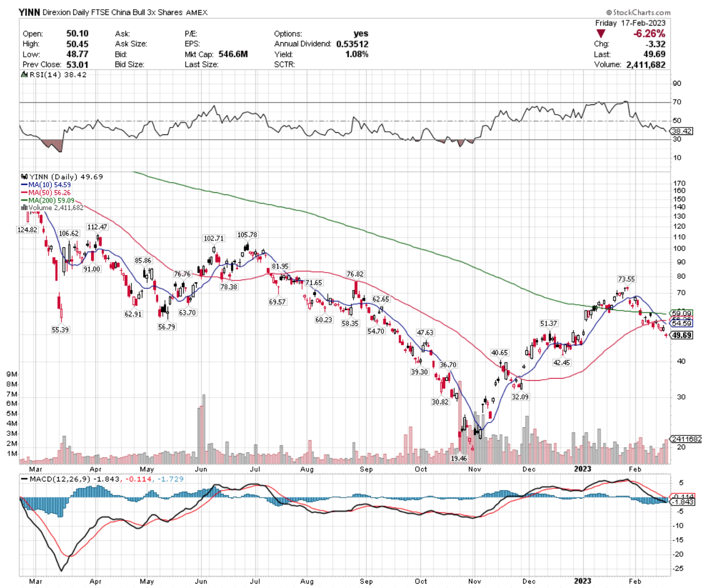Click the 112.47 peak annotation
The image size is (707, 588).
click(97, 227)
